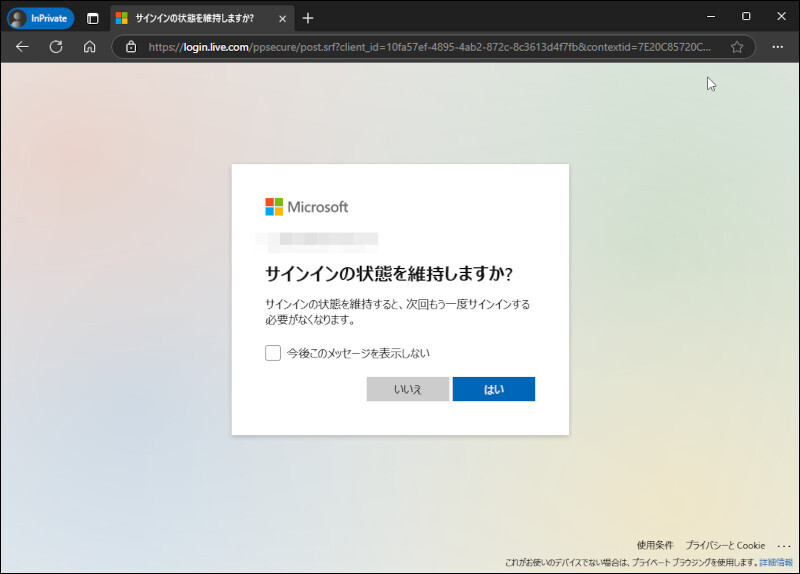
Task: Open the プライバシーと Cookie link
Action: (725, 545)
